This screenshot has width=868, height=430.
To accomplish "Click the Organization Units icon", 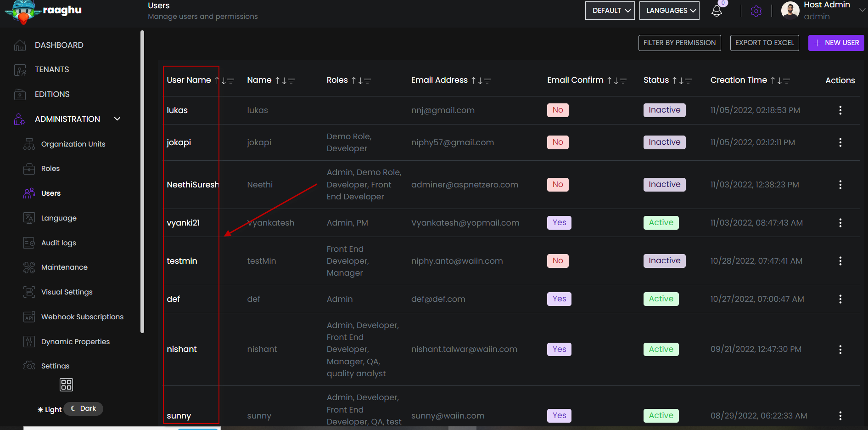I will [29, 144].
